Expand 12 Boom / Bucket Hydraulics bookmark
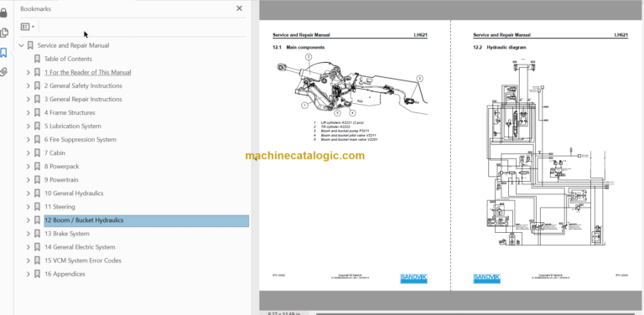Viewport: 644px width, 315px height. coord(28,220)
